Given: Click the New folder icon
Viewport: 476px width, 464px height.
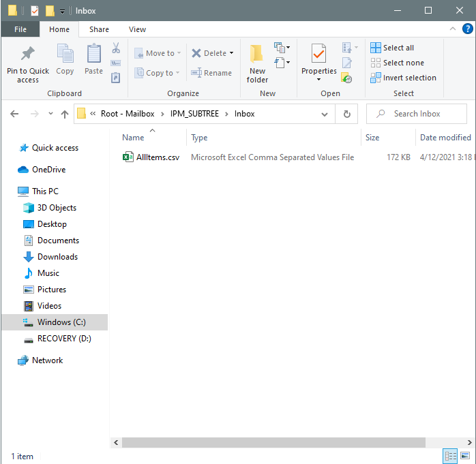Looking at the screenshot, I should (x=257, y=53).
